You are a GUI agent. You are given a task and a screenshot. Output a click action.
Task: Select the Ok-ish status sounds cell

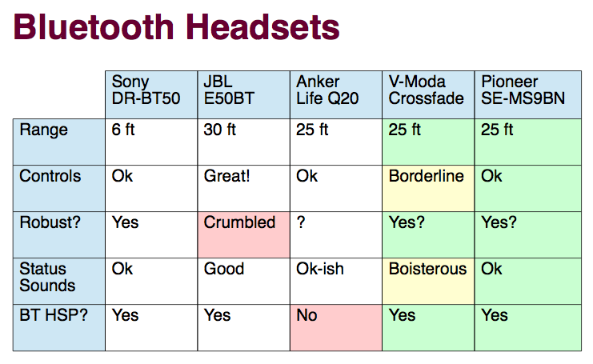[335, 279]
